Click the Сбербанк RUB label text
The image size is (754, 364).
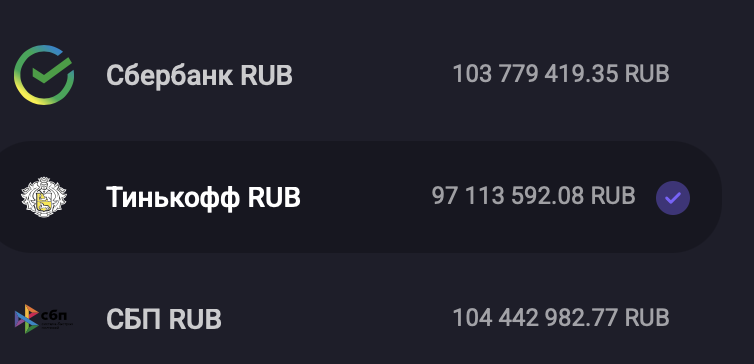pos(199,75)
